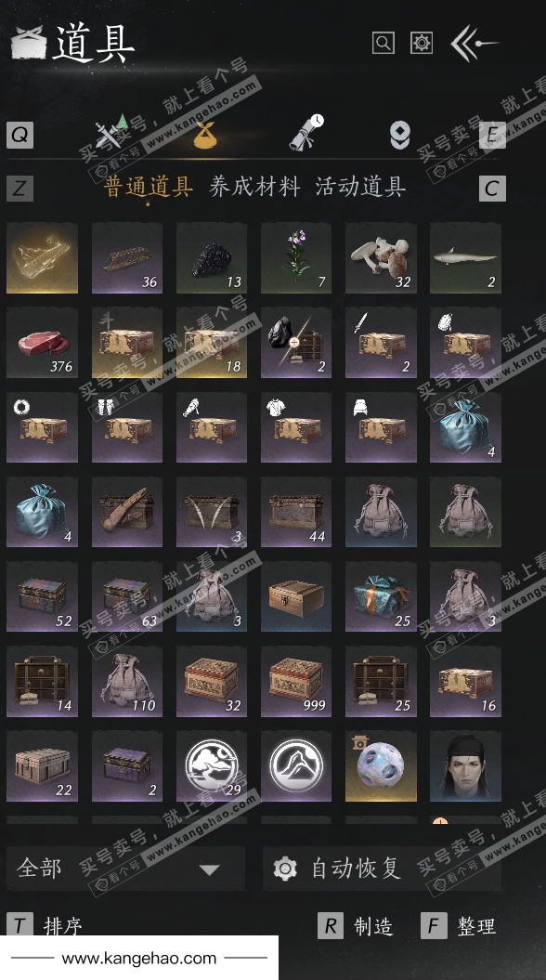The height and width of the screenshot is (980, 546).
Task: Click the 制造 craft button
Action: 373,925
